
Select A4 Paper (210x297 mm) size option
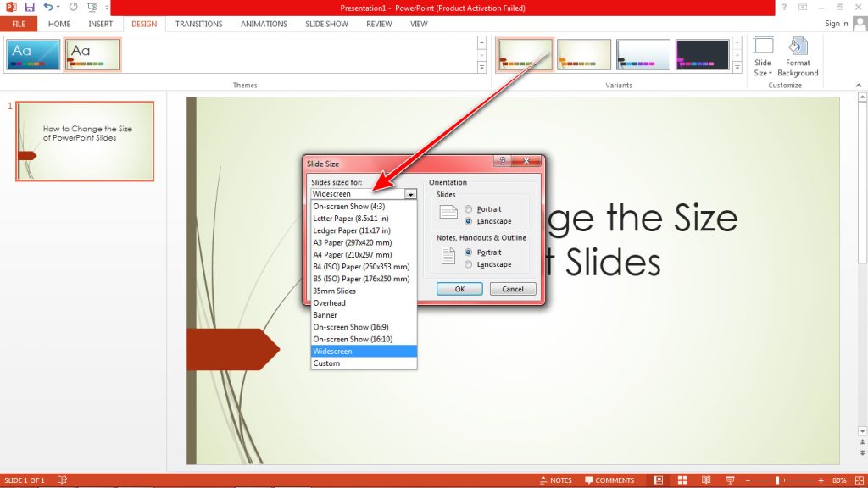point(351,254)
